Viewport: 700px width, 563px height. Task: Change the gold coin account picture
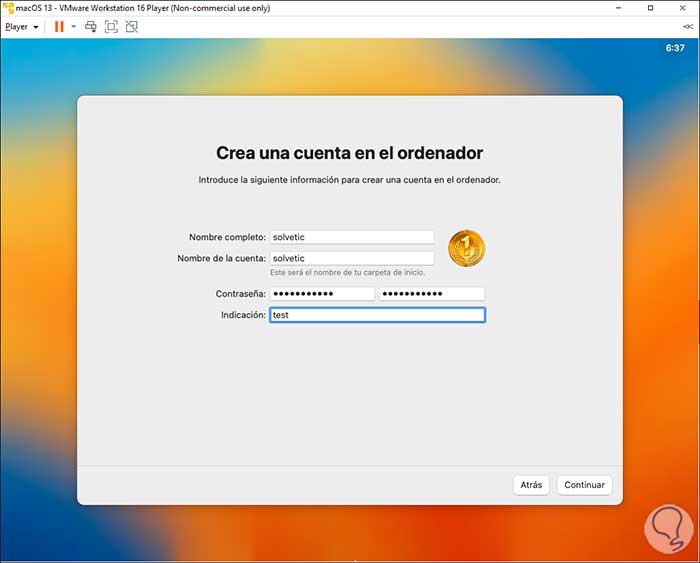tap(467, 248)
